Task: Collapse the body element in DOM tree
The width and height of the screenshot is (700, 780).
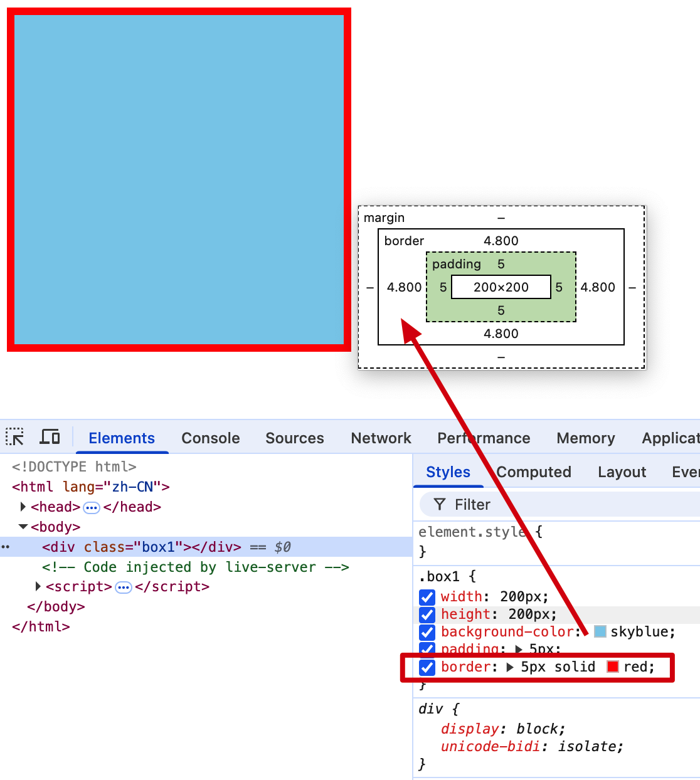Action: coord(23,527)
